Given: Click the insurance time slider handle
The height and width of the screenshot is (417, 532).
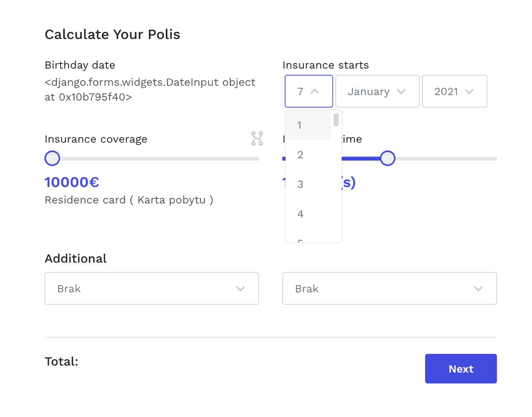Looking at the screenshot, I should 388,158.
